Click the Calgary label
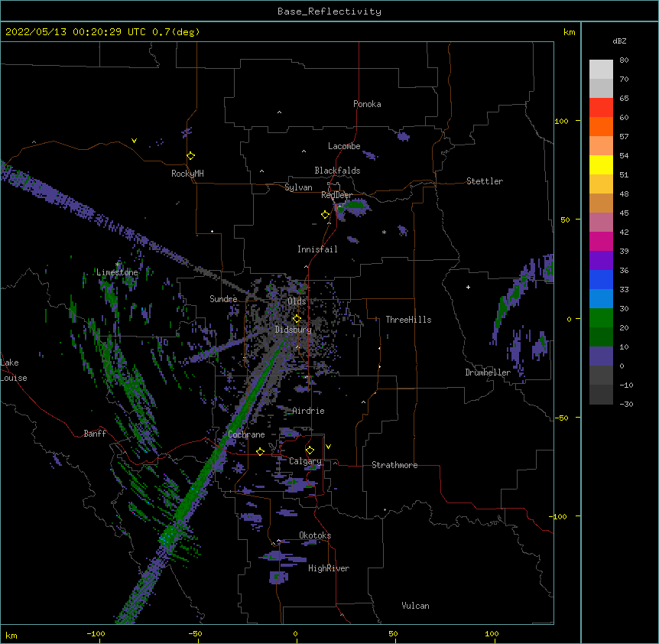The width and height of the screenshot is (659, 644). click(x=305, y=461)
